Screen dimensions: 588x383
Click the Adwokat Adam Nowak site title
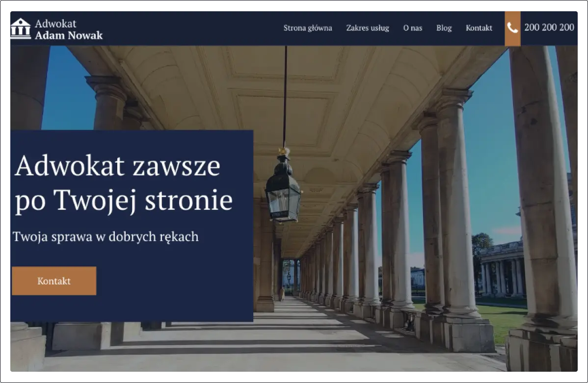pos(69,29)
